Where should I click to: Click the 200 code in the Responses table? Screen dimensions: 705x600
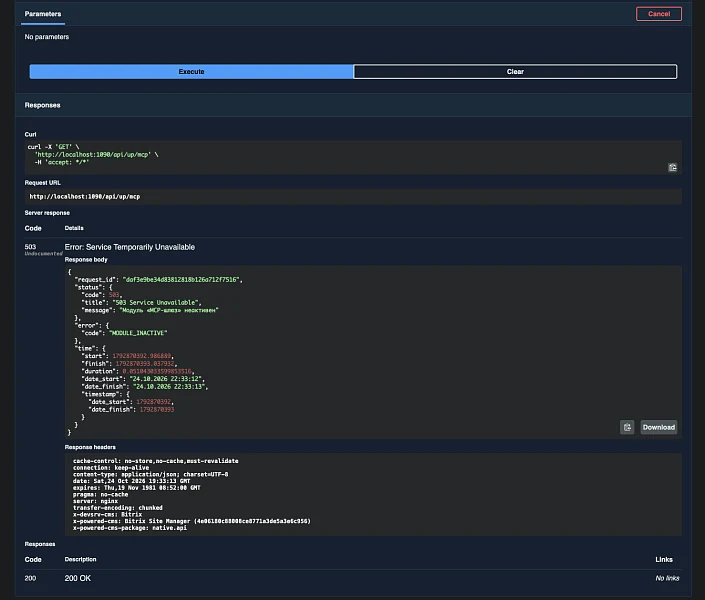click(30, 578)
